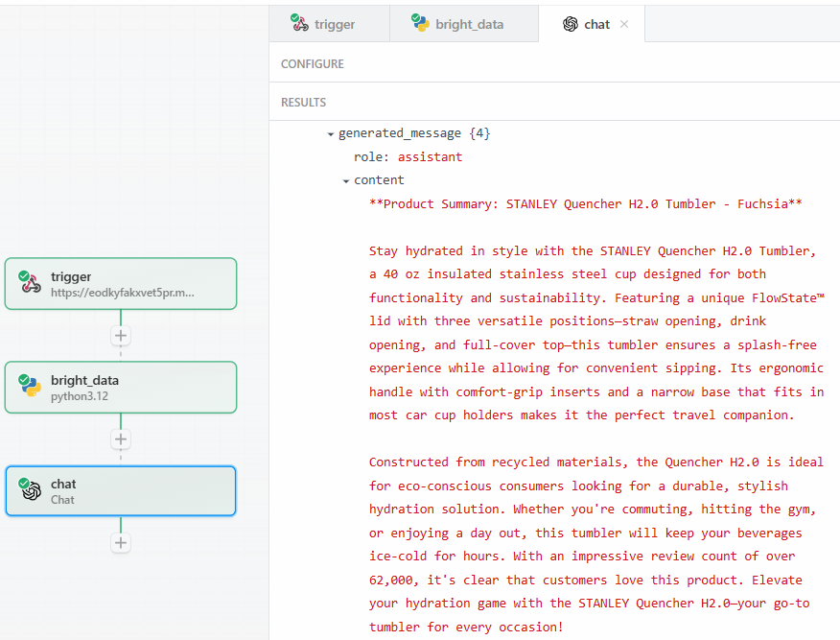Expand the CONFIGURE section
Viewport: 840px width, 640px height.
[554, 63]
